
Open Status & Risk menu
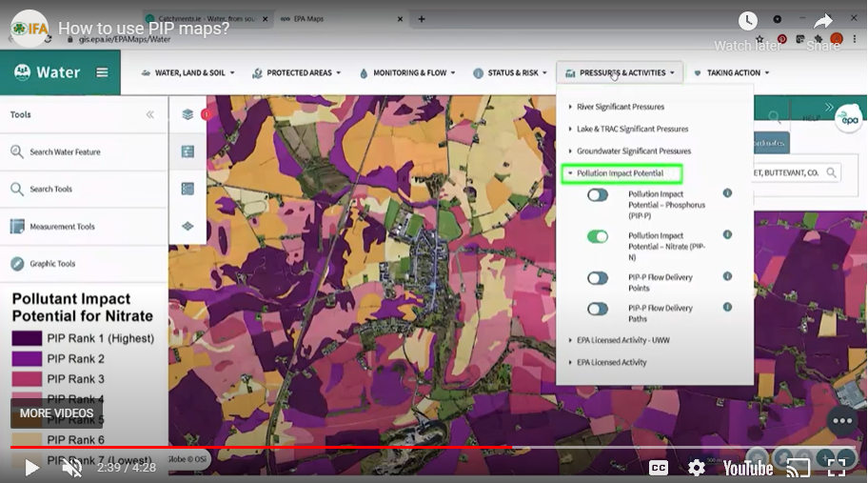510,72
